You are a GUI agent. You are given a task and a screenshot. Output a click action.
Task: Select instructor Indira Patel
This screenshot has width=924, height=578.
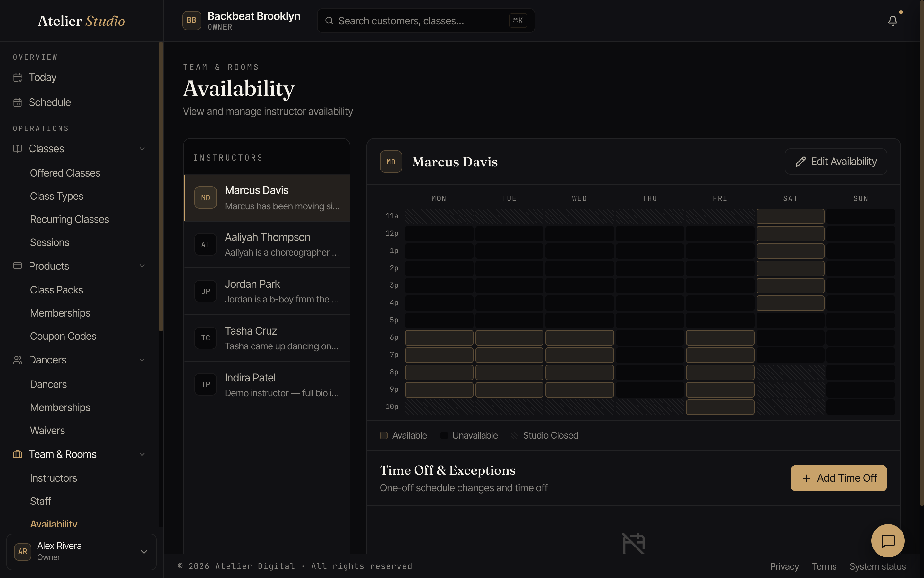[267, 385]
